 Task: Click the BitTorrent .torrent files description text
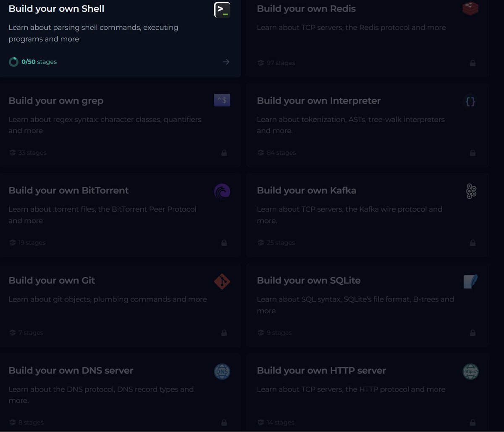102,215
